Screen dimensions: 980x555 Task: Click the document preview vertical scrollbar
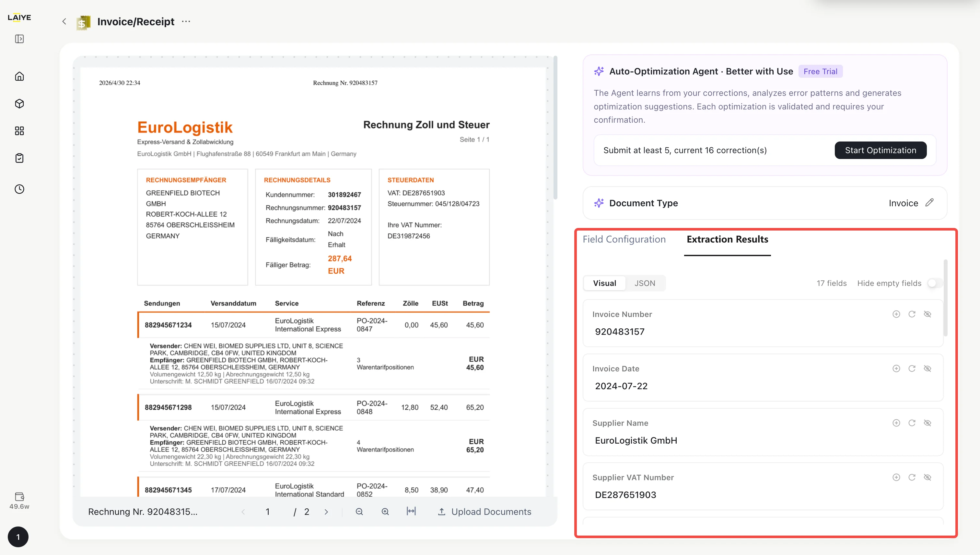coord(555,128)
